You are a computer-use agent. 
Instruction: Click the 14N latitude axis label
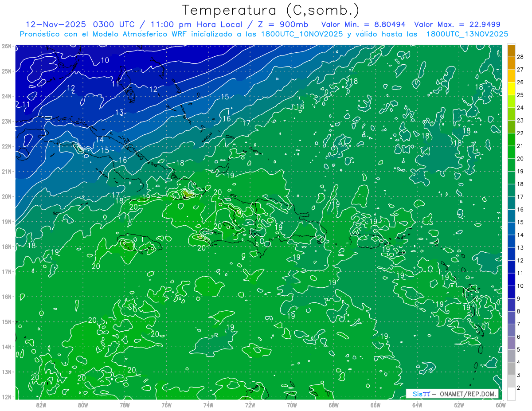pyautogui.click(x=7, y=347)
